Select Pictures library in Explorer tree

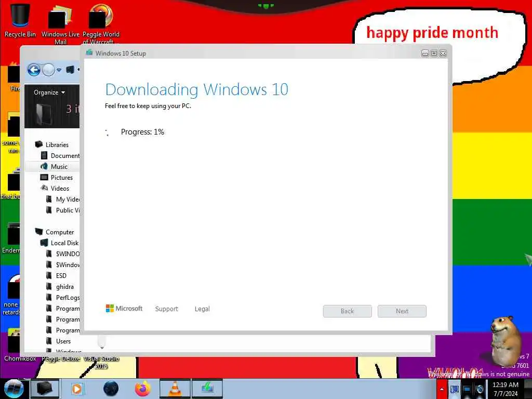pos(61,177)
